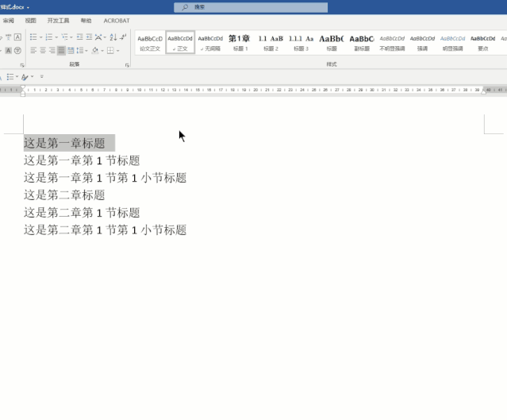Align the paragraph to the right
This screenshot has height=420, width=507.
pyautogui.click(x=52, y=51)
